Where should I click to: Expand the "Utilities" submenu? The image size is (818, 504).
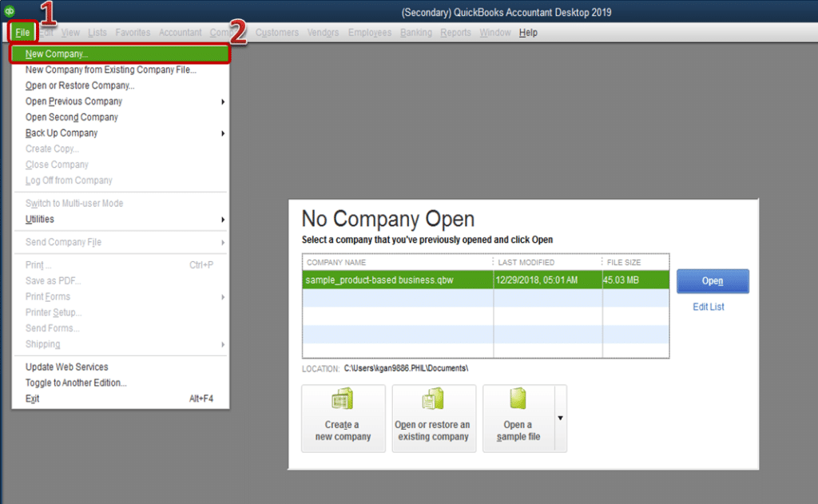(222, 219)
